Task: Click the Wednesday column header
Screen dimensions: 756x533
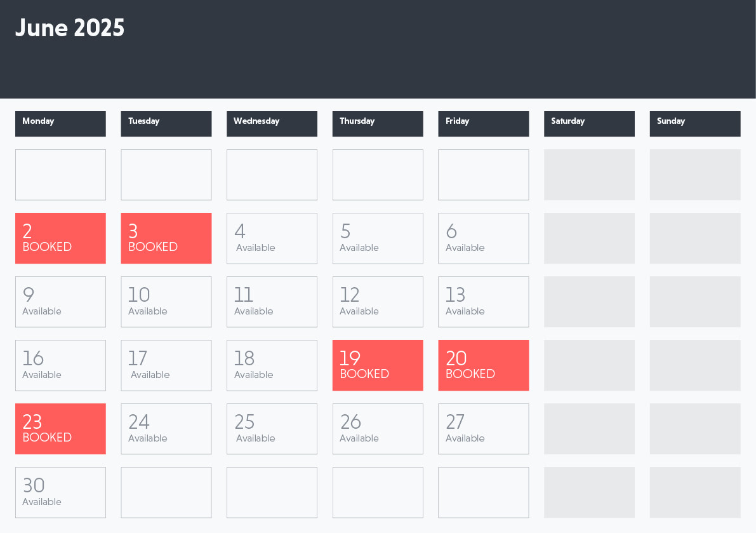Action: (x=272, y=124)
